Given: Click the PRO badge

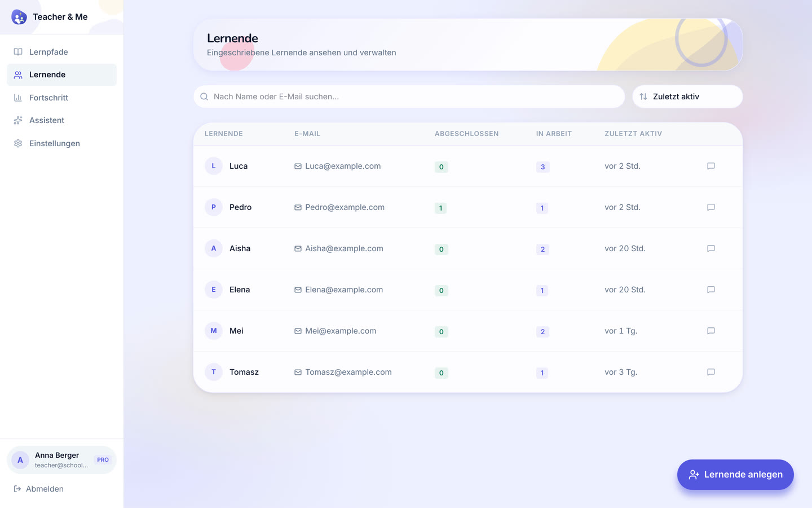Looking at the screenshot, I should pyautogui.click(x=103, y=460).
